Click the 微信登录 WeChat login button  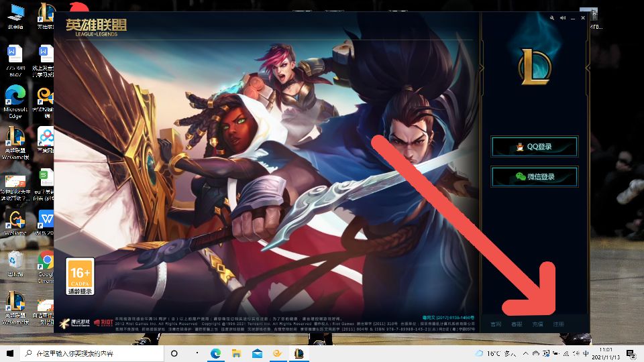(534, 176)
